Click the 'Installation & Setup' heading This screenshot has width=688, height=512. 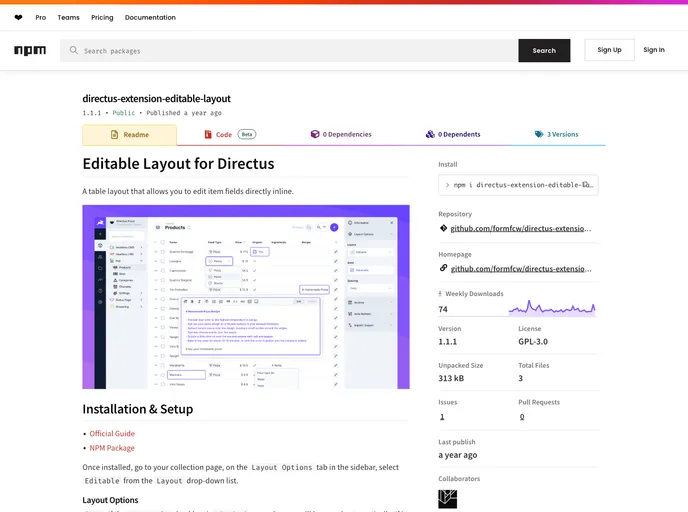pos(138,409)
